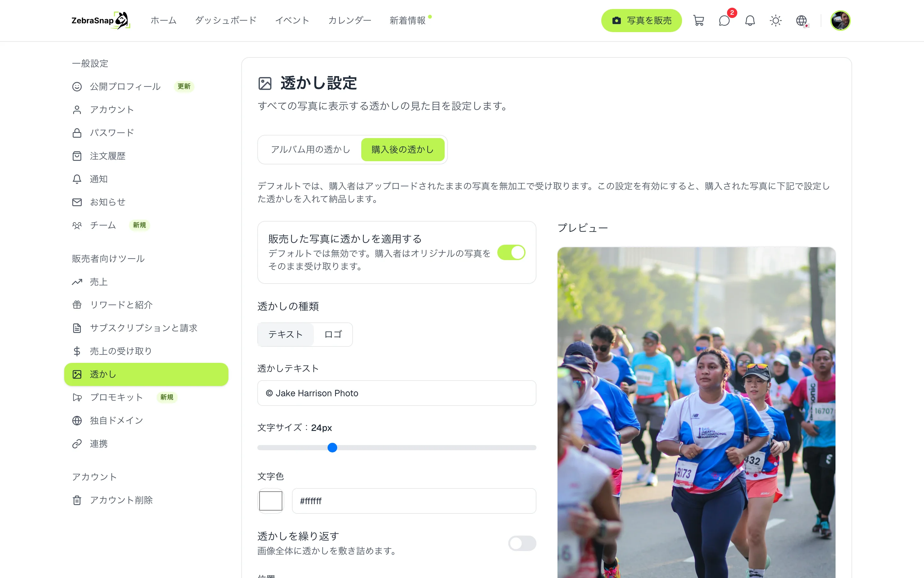Screen dimensions: 924x578
Task: Open the white 文字色 color swatch
Action: (x=271, y=501)
